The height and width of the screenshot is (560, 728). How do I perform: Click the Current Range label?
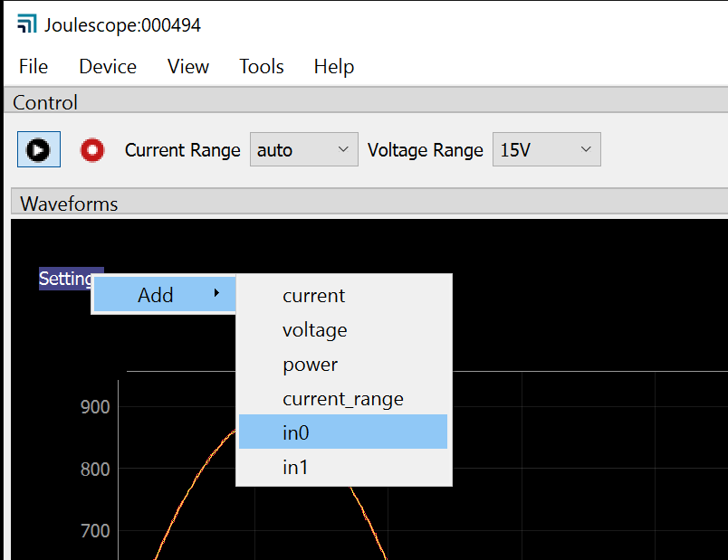(183, 150)
